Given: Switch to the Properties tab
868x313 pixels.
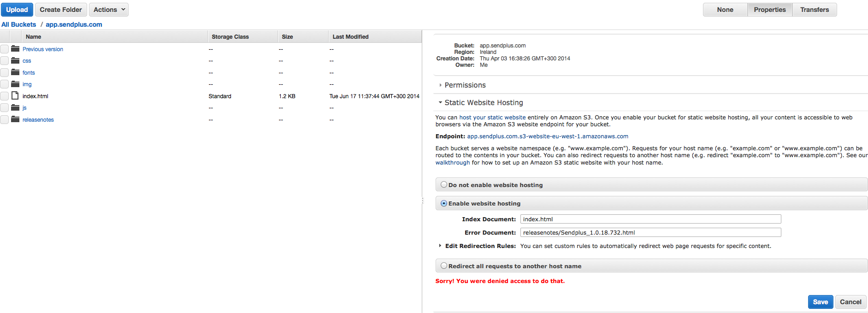Looking at the screenshot, I should (x=770, y=10).
